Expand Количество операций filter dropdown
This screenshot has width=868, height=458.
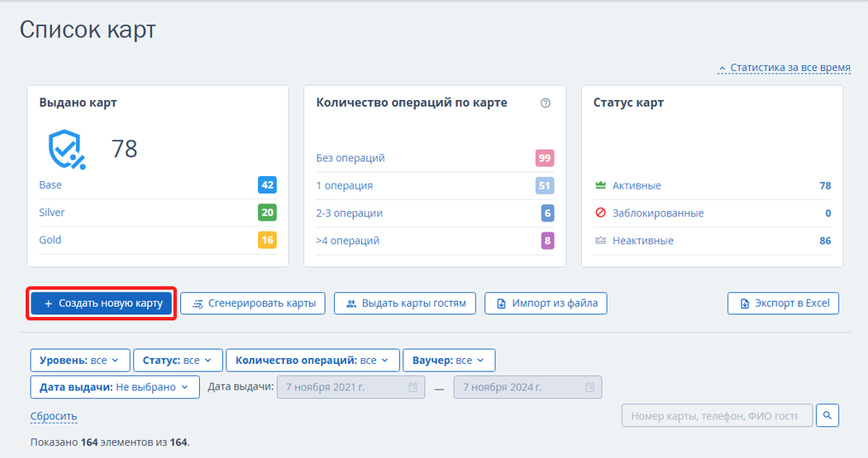click(312, 360)
